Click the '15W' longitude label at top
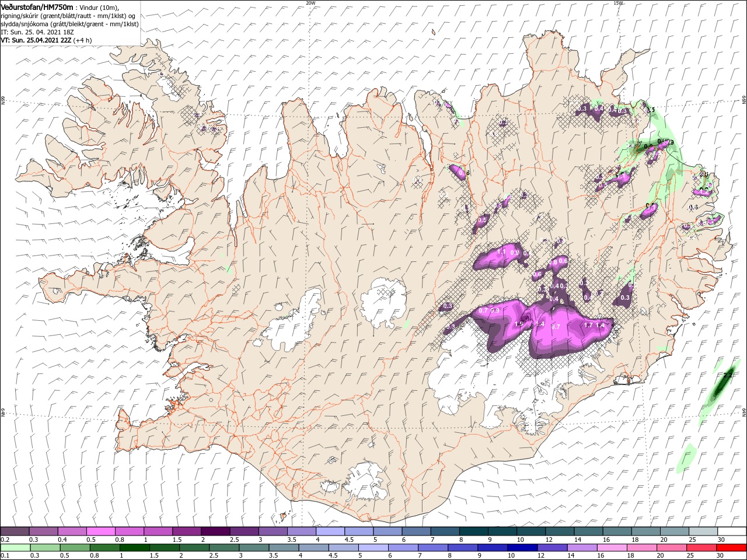The width and height of the screenshot is (747, 560). (x=618, y=3)
